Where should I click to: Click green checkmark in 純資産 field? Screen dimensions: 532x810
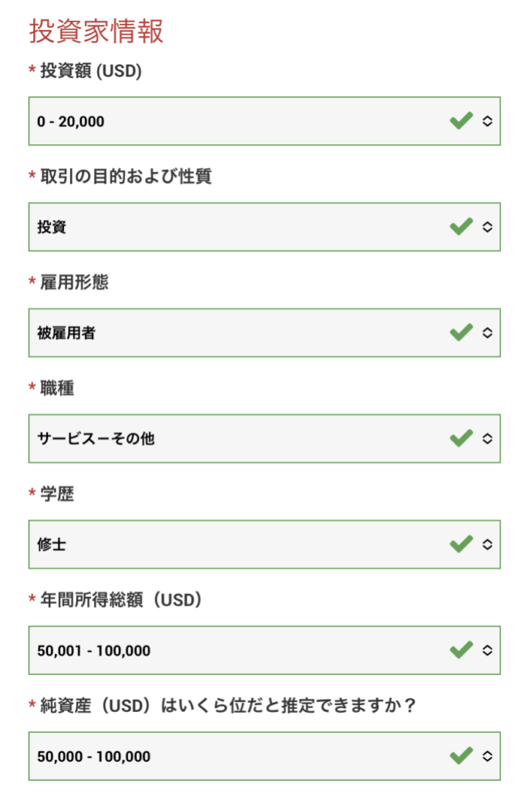(x=461, y=756)
